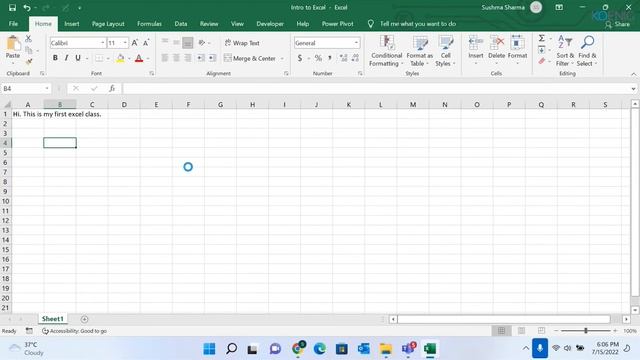640x360 pixels.
Task: Open Format as Table gallery
Action: (420, 51)
